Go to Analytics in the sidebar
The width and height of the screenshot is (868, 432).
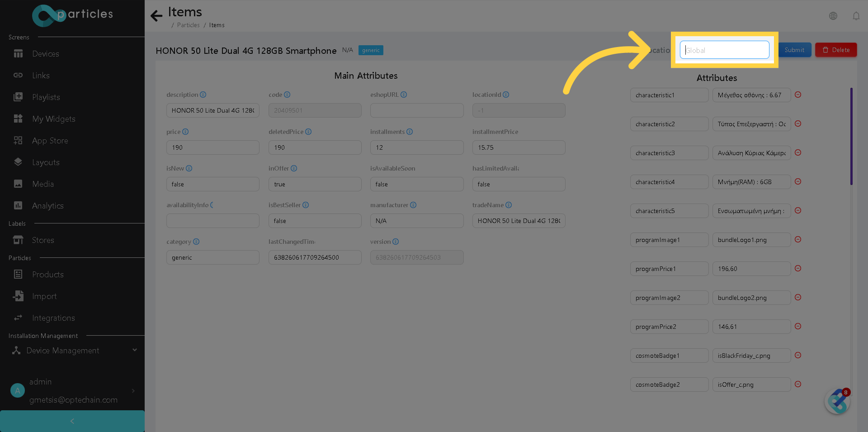pyautogui.click(x=47, y=206)
